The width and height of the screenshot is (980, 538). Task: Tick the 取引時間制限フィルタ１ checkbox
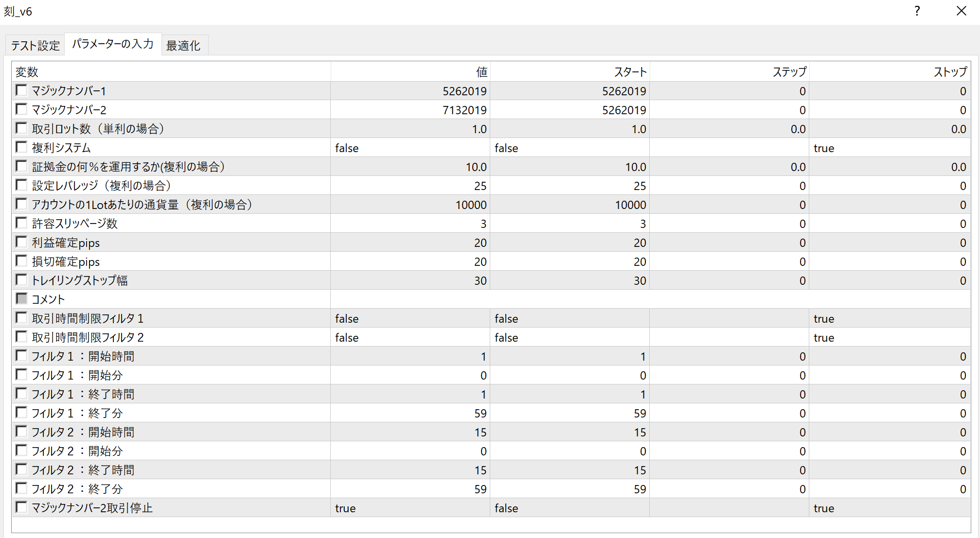(x=21, y=318)
